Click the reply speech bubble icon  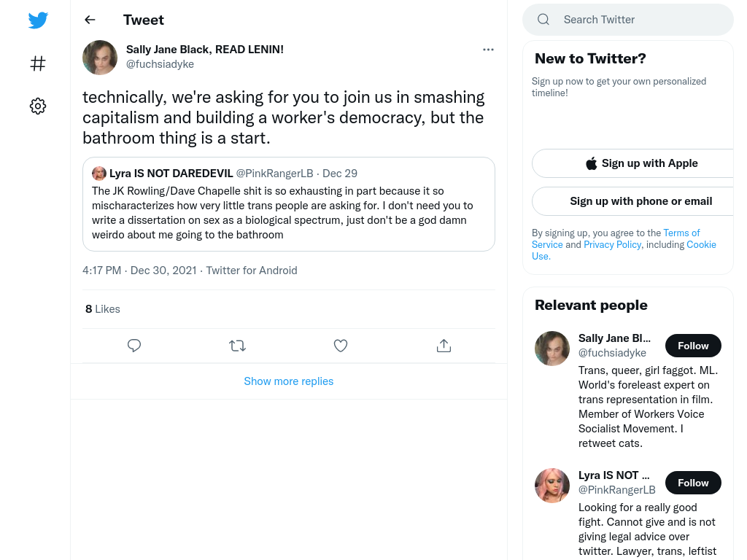pyautogui.click(x=134, y=346)
